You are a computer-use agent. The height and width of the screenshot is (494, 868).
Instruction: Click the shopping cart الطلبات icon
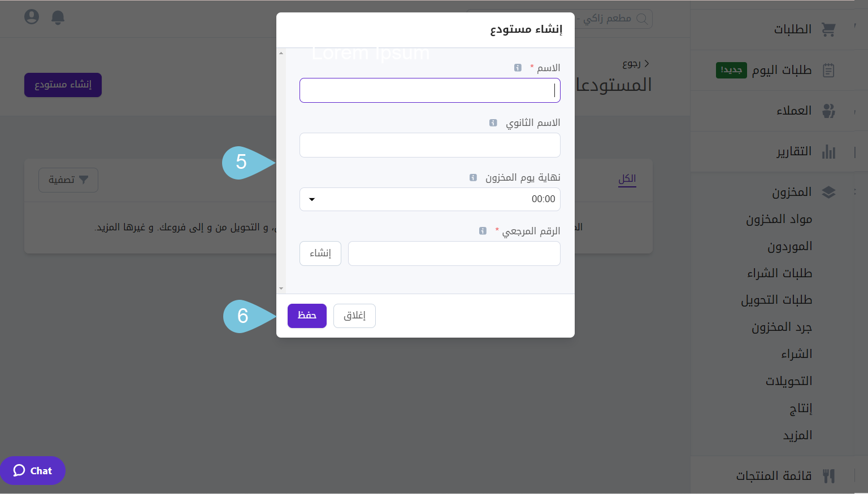(x=828, y=29)
